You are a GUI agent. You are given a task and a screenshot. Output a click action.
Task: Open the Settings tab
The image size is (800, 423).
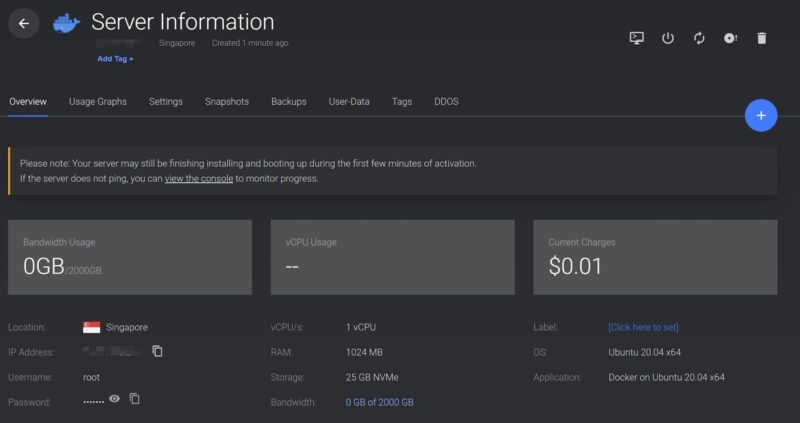tap(166, 101)
